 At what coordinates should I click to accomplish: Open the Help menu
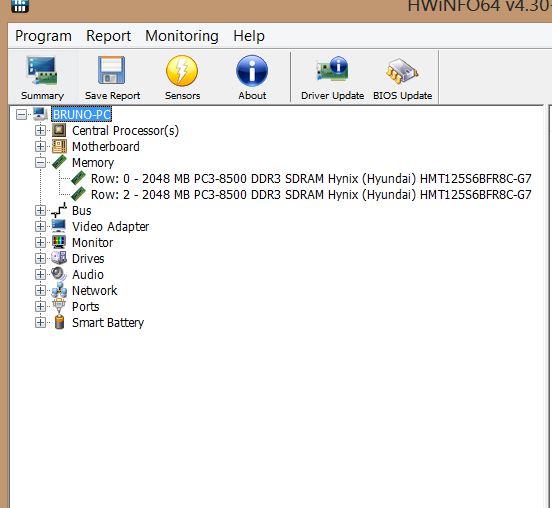pyautogui.click(x=249, y=36)
